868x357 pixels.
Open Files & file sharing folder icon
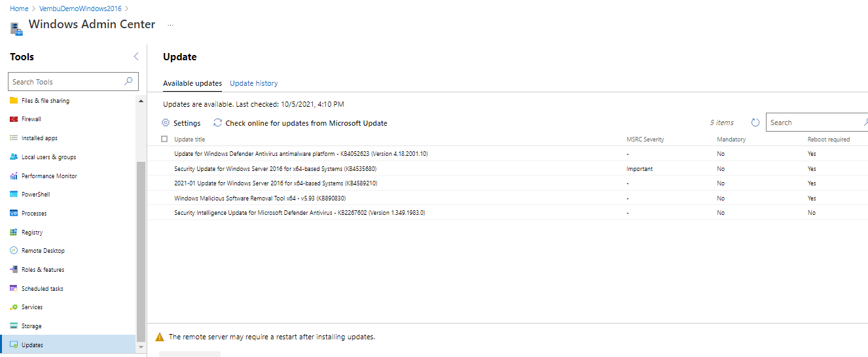click(x=14, y=101)
